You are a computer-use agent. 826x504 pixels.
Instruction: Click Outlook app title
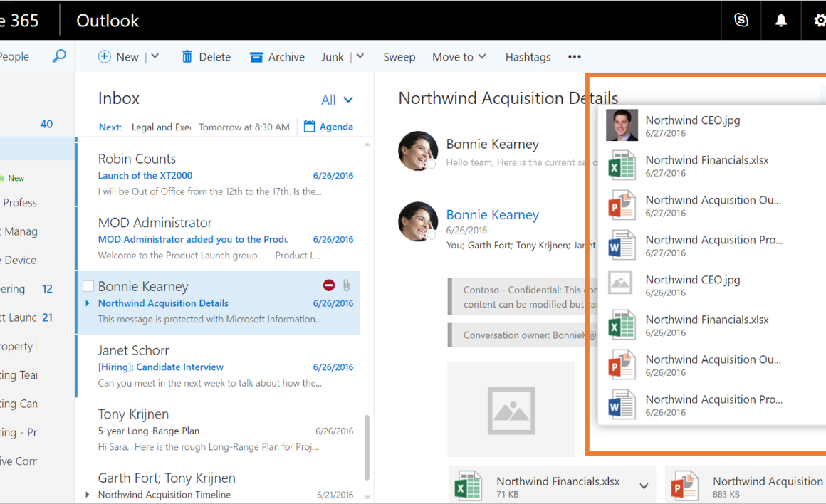(x=108, y=21)
